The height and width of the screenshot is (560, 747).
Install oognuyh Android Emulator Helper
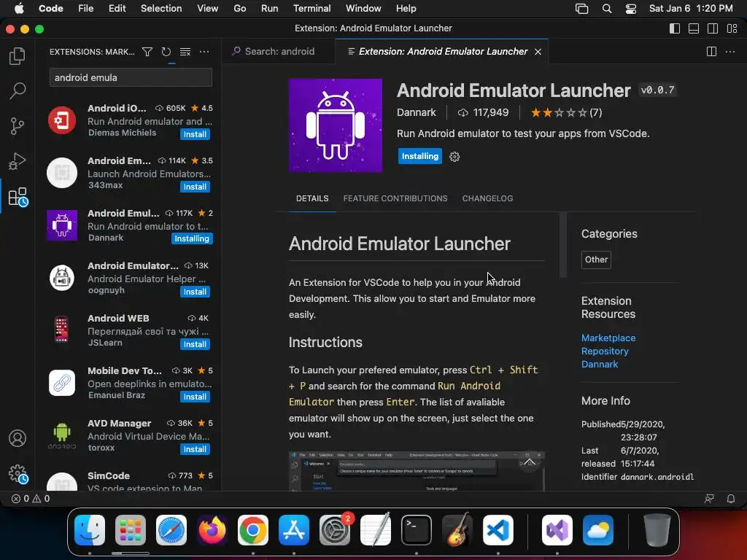pos(195,292)
